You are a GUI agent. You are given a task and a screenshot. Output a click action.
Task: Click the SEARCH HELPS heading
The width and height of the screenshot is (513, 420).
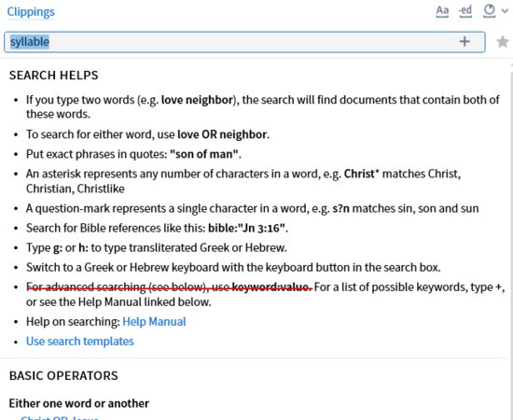click(54, 76)
